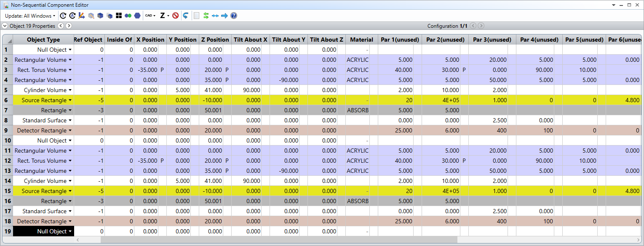Click the bold Z toolbar icon

(162, 16)
